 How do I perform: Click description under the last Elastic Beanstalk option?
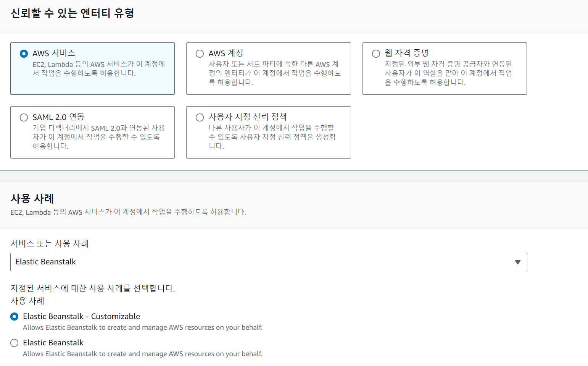(x=143, y=354)
